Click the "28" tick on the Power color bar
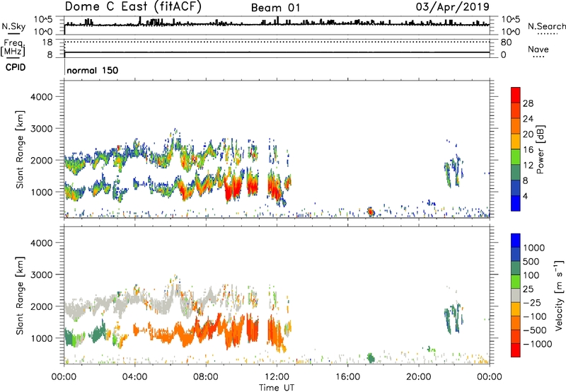 [x=528, y=103]
